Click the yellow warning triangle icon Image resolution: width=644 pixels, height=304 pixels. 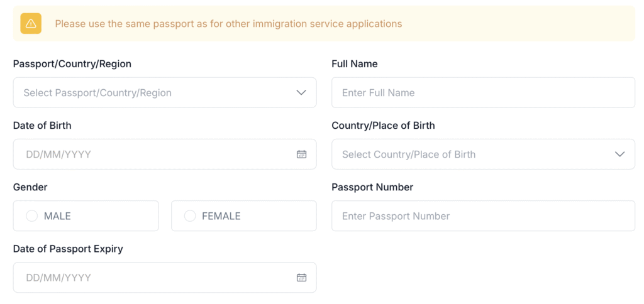coord(31,24)
